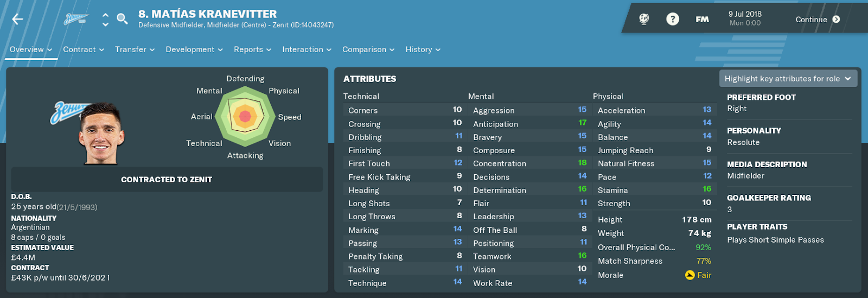The width and height of the screenshot is (868, 298).
Task: Click the player's portrait photo
Action: (101, 133)
